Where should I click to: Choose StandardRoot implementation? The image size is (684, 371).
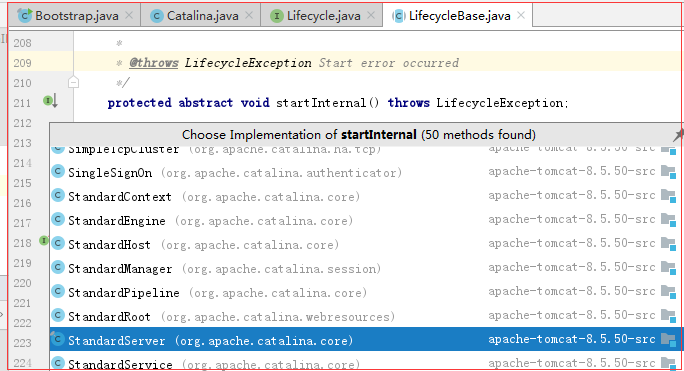click(x=366, y=316)
